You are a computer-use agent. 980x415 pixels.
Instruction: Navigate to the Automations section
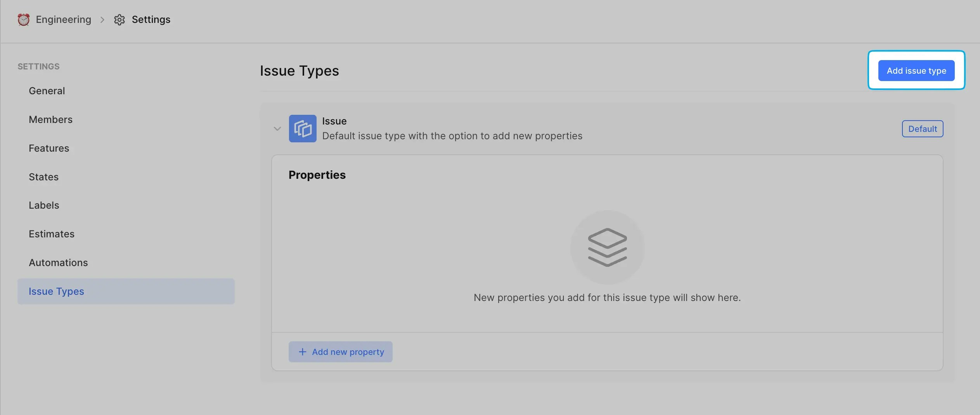(x=58, y=262)
